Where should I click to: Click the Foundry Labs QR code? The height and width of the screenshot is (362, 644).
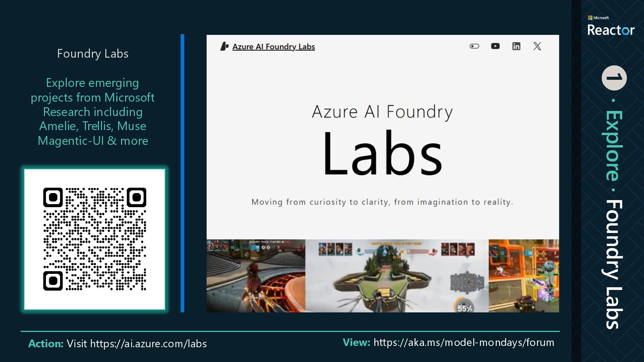pyautogui.click(x=95, y=239)
